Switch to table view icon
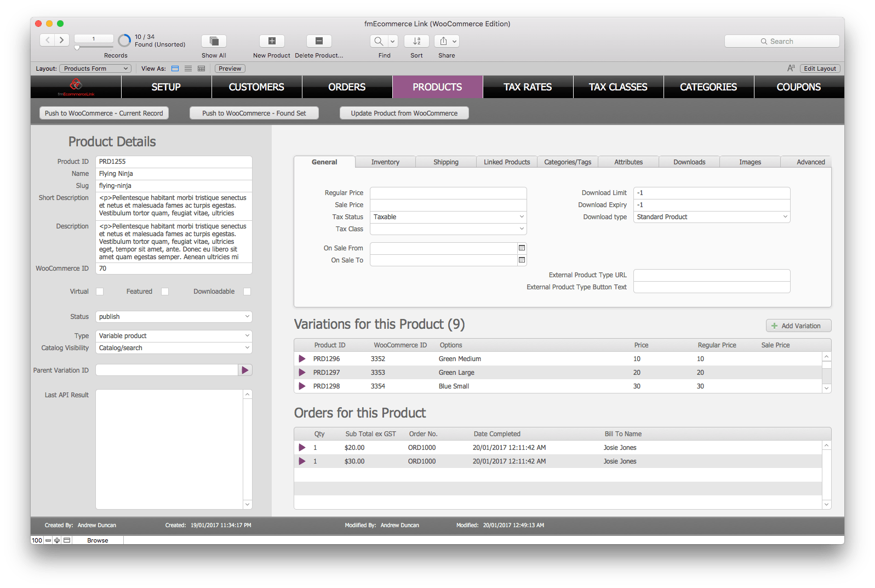The image size is (875, 588). coord(202,68)
